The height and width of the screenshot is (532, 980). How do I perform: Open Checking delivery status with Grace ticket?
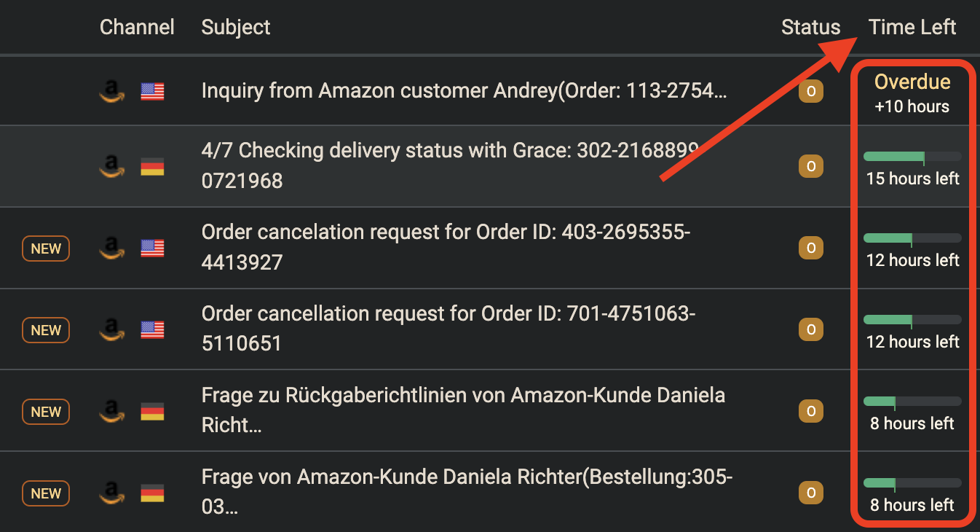click(450, 165)
